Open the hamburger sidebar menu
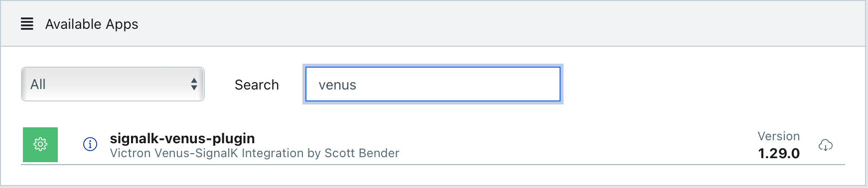 click(27, 24)
